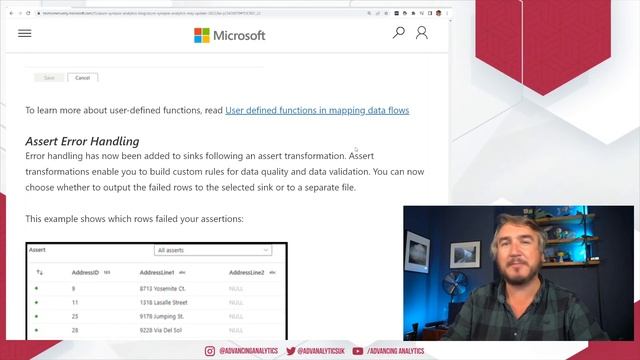Open the browser three-dot menu
This screenshot has width=640, height=360.
[x=447, y=13]
